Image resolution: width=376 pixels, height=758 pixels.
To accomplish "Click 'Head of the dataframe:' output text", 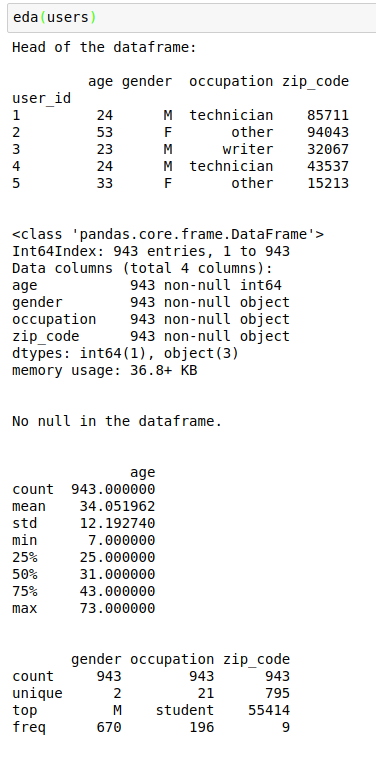I will click(x=104, y=47).
